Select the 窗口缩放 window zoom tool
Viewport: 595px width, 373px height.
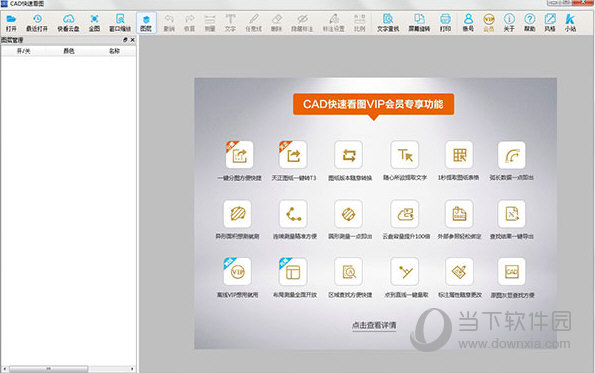tap(120, 23)
